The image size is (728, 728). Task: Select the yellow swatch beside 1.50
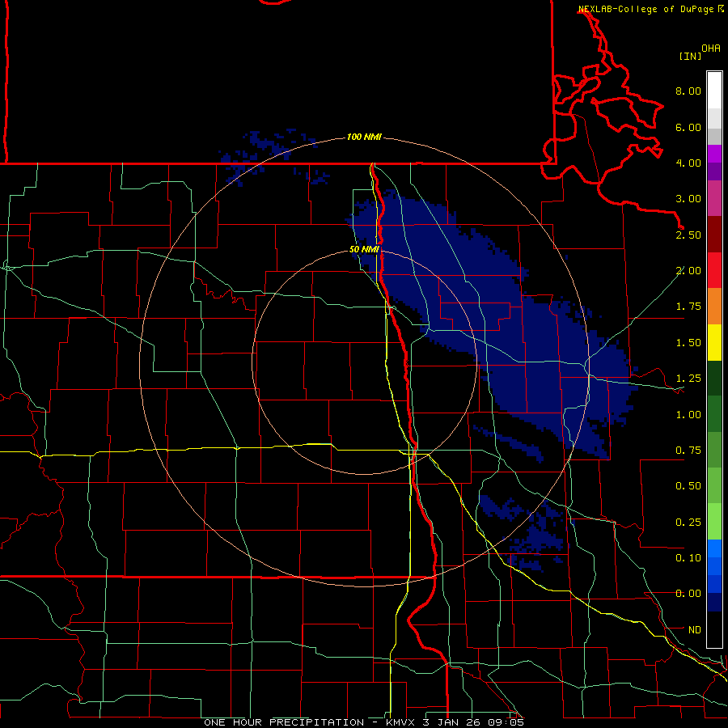pyautogui.click(x=714, y=342)
